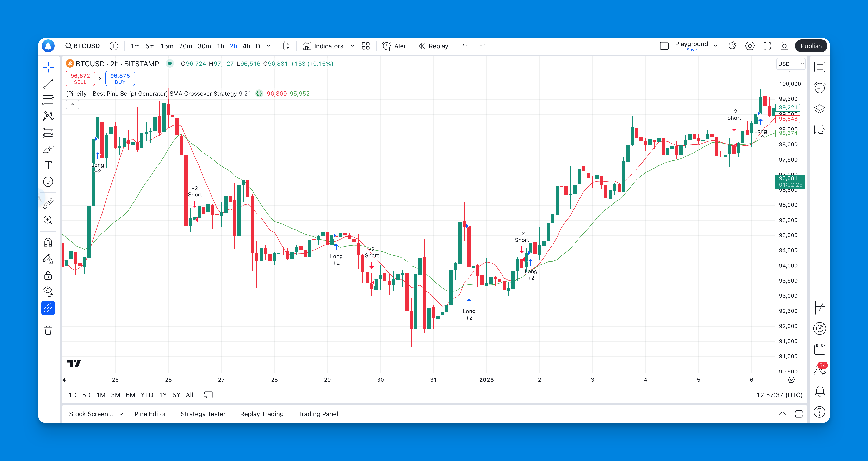The image size is (868, 461).
Task: Click the Publish button
Action: point(811,46)
